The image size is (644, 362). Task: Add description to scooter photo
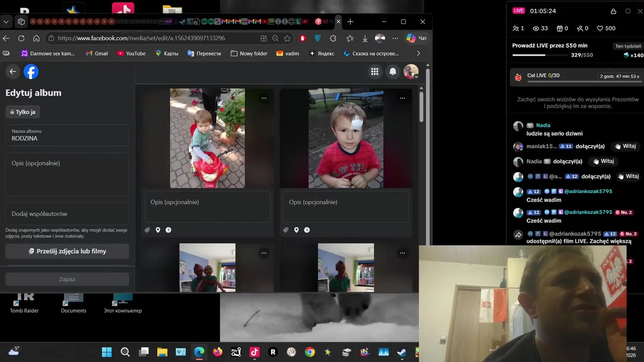click(207, 207)
